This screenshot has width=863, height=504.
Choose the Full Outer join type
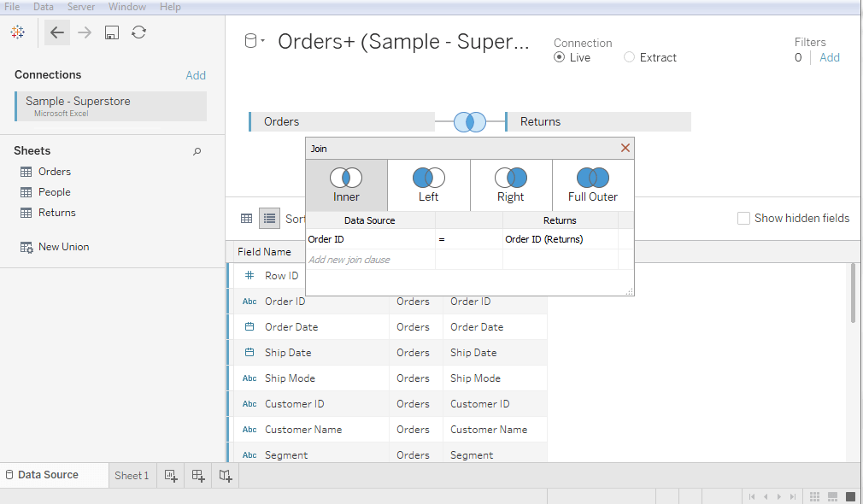coord(593,185)
